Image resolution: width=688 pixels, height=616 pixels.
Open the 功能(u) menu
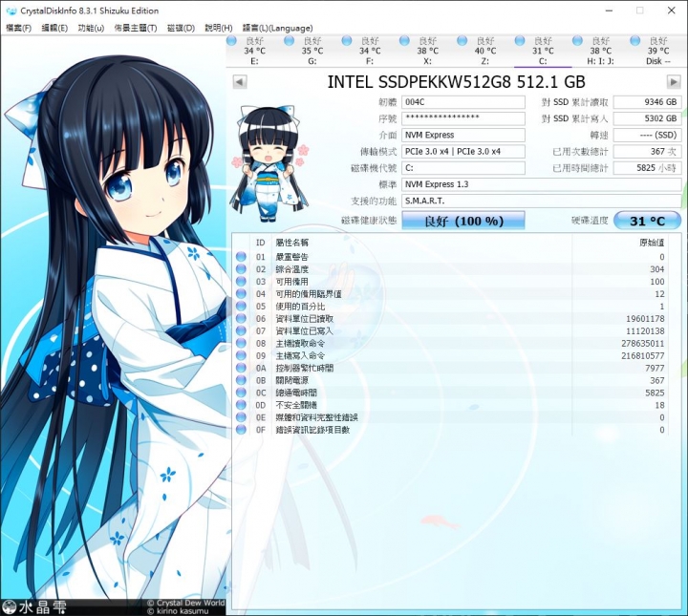[x=91, y=28]
